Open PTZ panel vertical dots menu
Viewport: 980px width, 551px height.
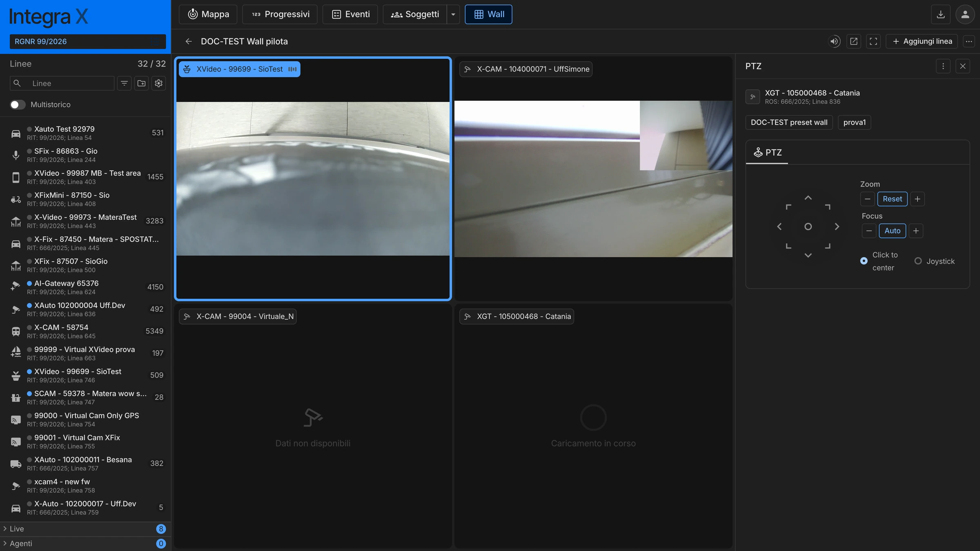coord(943,66)
